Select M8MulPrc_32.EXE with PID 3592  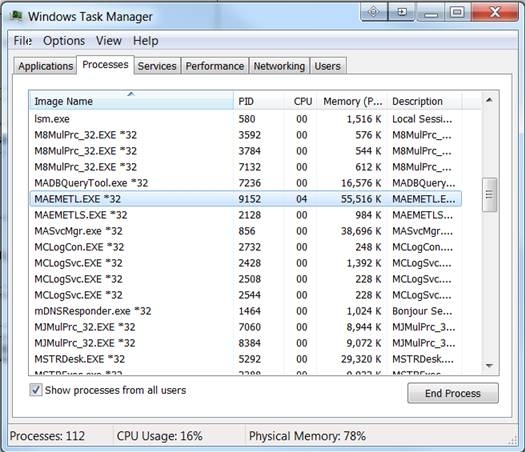246,135
